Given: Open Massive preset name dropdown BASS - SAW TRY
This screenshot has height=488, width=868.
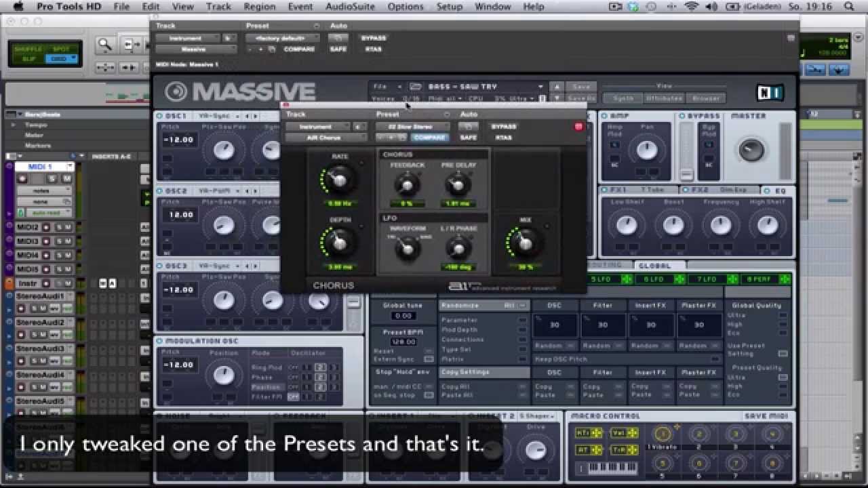Looking at the screenshot, I should click(486, 87).
